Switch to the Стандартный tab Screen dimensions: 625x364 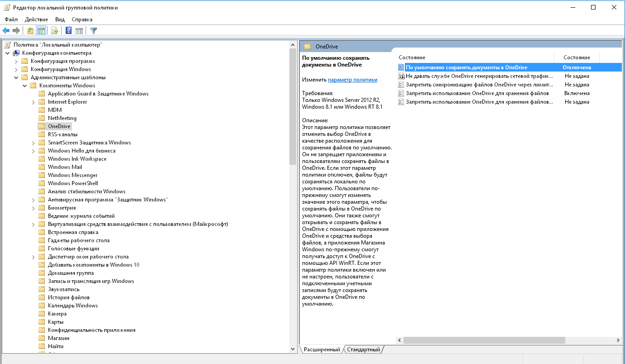(364, 350)
